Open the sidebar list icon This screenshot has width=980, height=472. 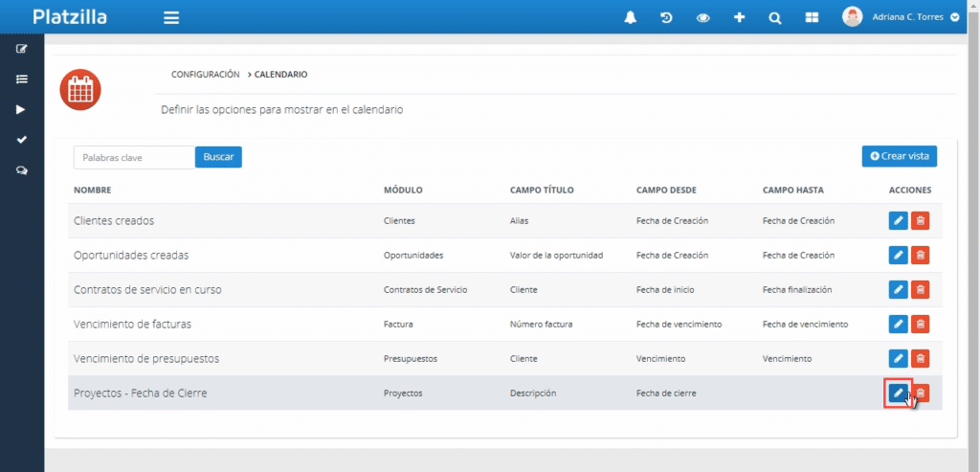pyautogui.click(x=21, y=79)
